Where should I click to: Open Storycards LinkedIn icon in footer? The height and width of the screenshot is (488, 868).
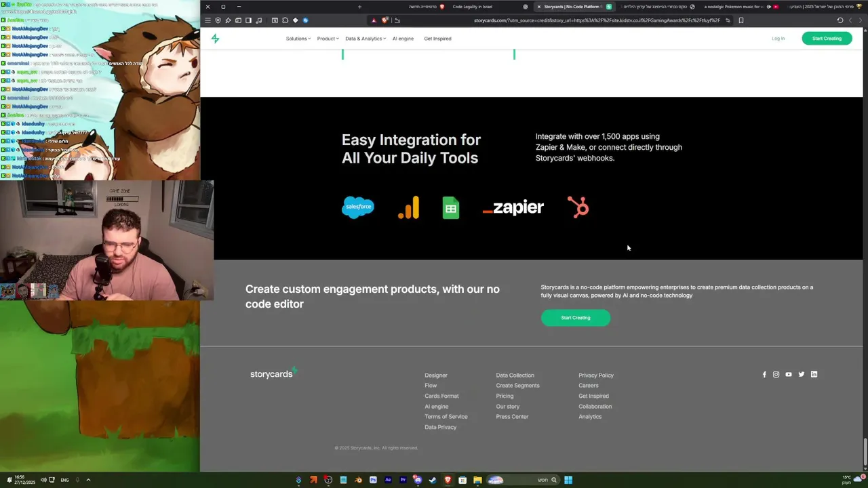click(814, 374)
